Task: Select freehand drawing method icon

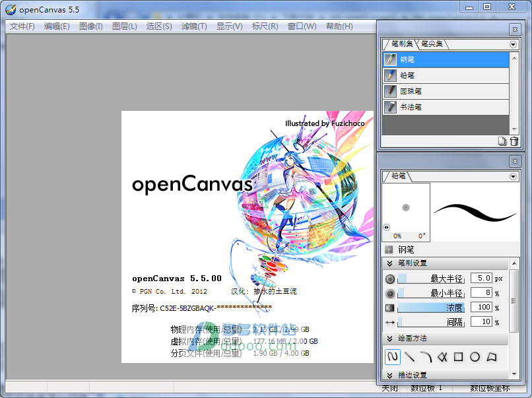Action: pyautogui.click(x=393, y=357)
